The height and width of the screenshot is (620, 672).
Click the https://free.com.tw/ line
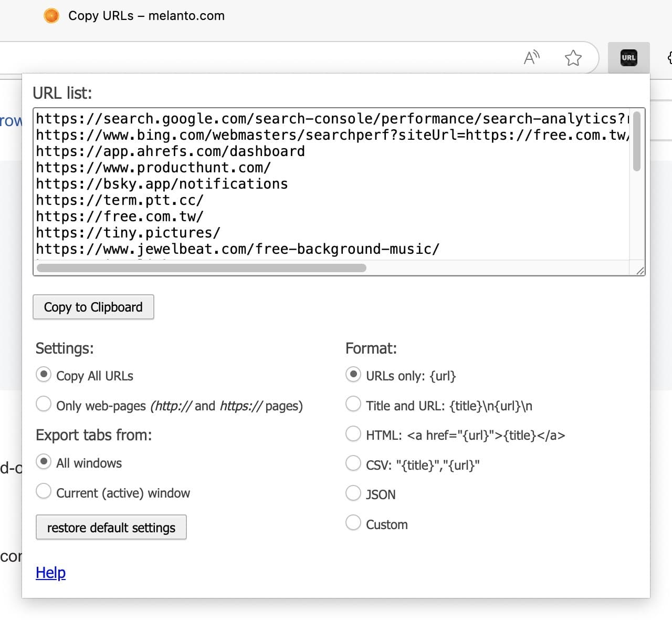[x=120, y=216]
